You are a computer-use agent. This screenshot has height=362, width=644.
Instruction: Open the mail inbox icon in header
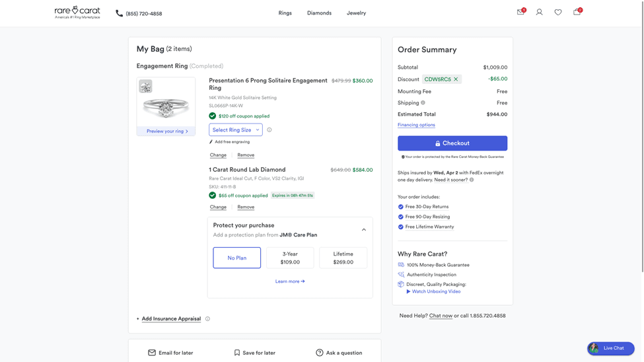tap(520, 12)
